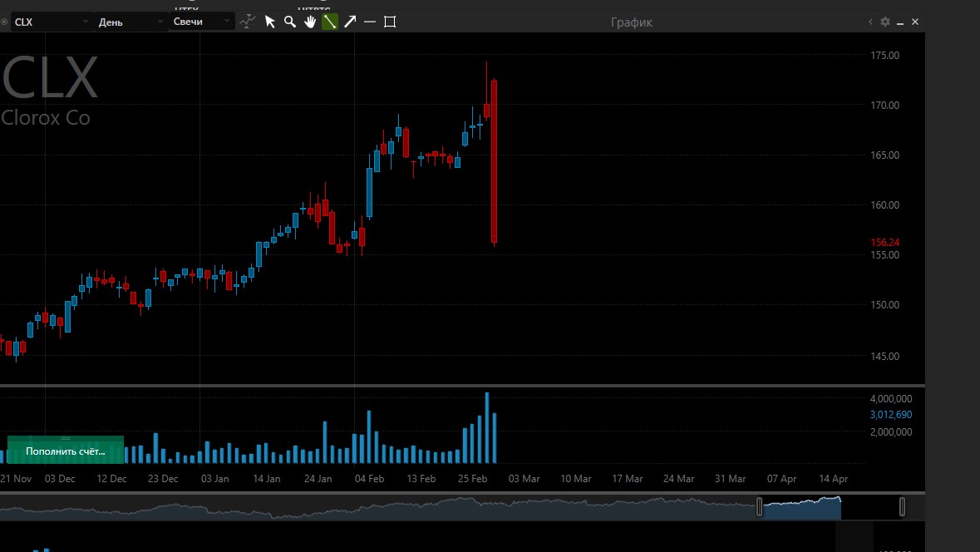The image size is (980, 552).
Task: Toggle the highlighted trend line tool
Action: tap(330, 22)
